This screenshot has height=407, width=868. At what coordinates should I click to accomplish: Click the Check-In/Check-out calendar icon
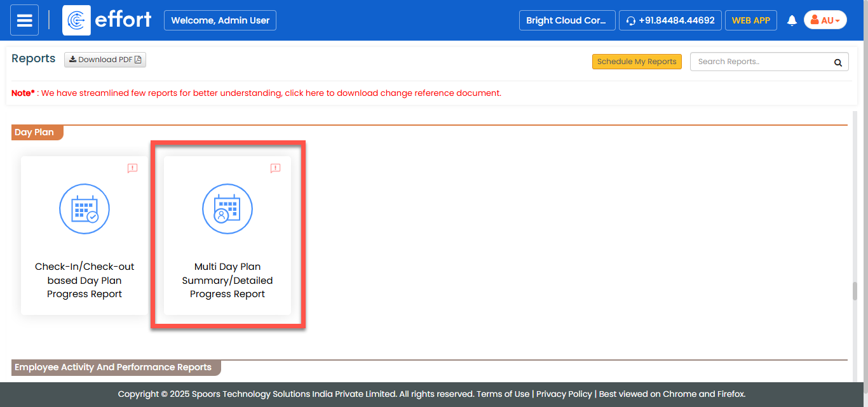[85, 209]
